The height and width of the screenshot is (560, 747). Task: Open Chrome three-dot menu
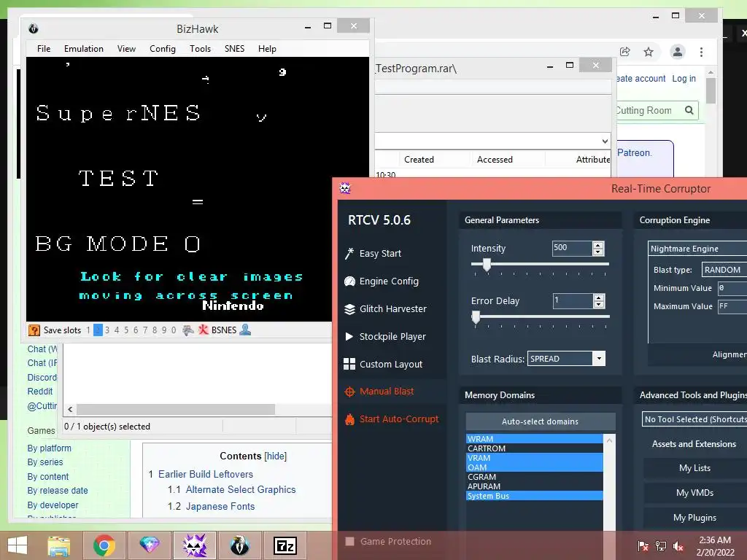(701, 52)
